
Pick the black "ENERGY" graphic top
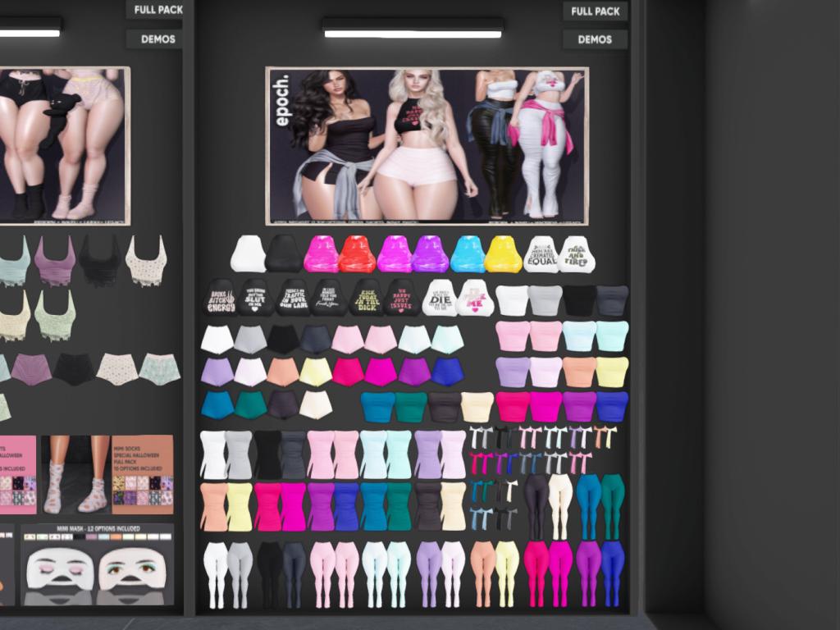[x=219, y=298]
